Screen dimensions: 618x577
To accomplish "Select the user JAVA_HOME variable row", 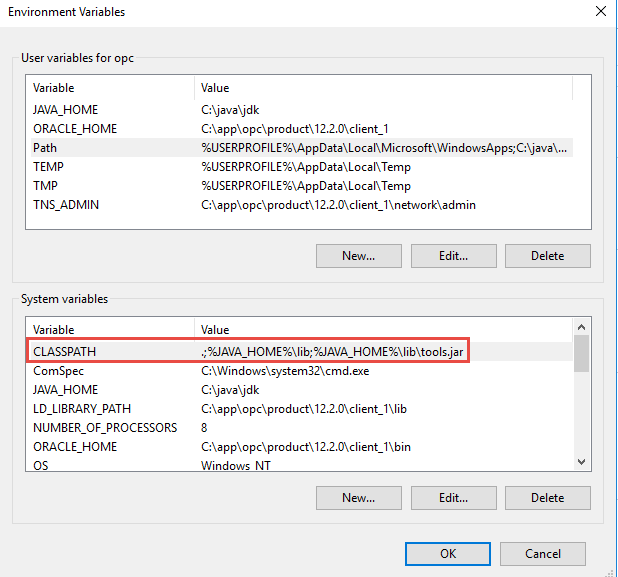I will pos(65,110).
